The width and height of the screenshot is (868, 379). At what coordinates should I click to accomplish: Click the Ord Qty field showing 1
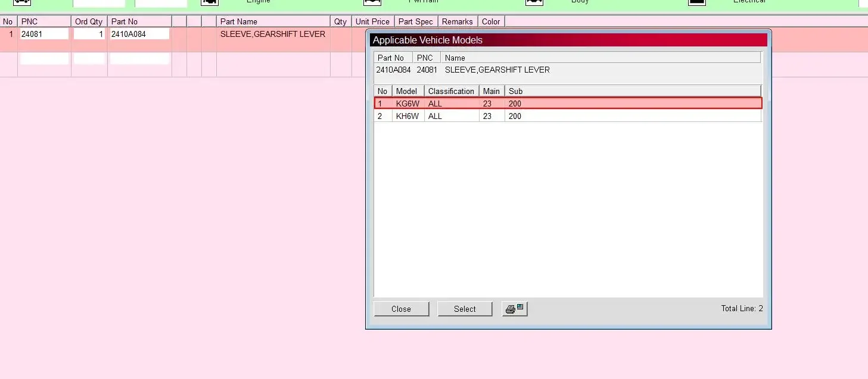[x=89, y=35]
